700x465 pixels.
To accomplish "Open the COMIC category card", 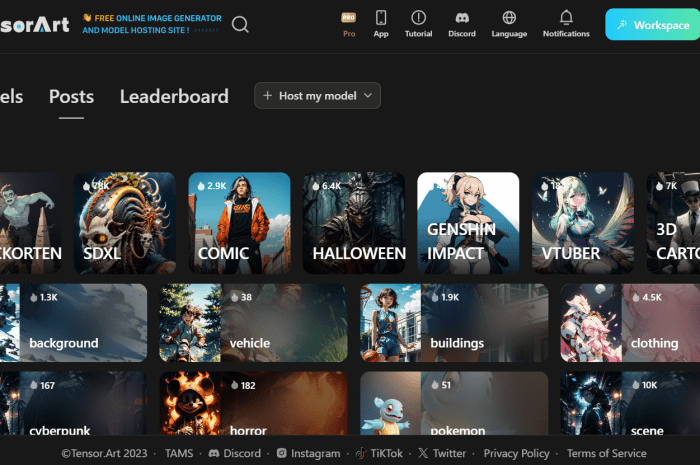I will pyautogui.click(x=239, y=223).
